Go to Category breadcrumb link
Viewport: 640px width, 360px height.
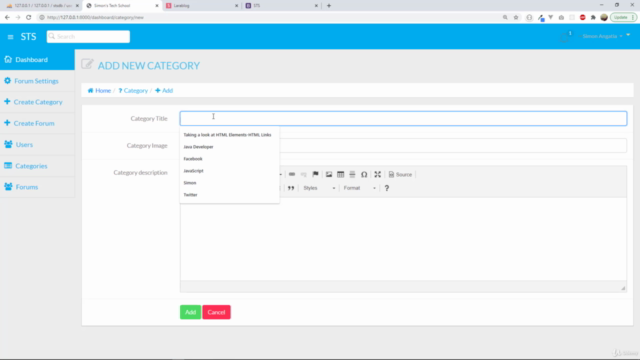[x=133, y=91]
